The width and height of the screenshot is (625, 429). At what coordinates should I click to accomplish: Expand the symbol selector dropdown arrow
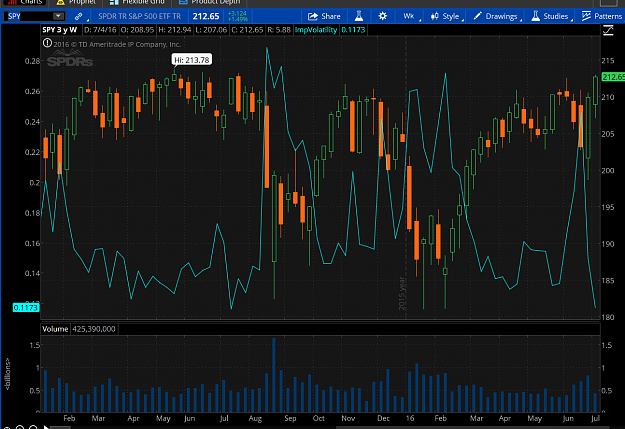(59, 16)
